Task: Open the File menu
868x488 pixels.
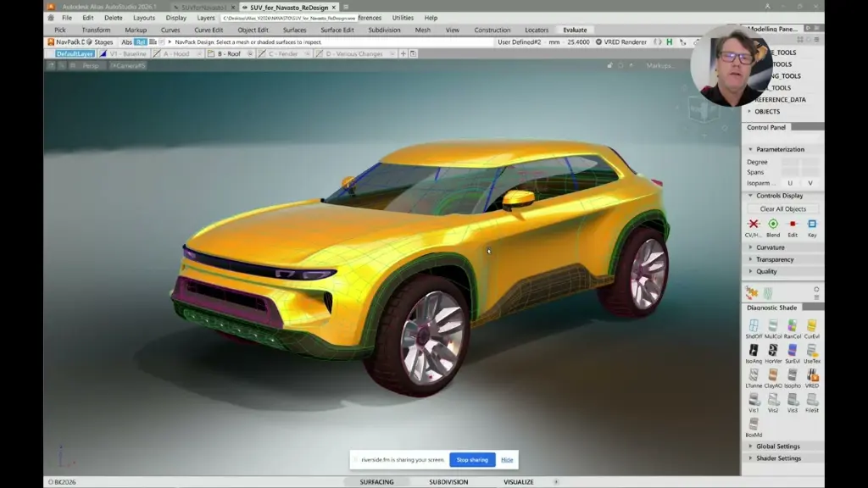Action: (67, 18)
